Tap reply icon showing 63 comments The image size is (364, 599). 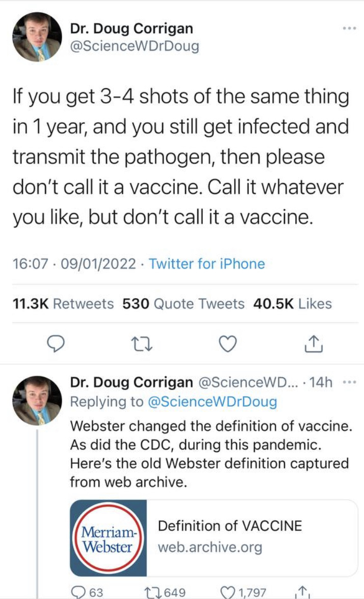[88, 592]
